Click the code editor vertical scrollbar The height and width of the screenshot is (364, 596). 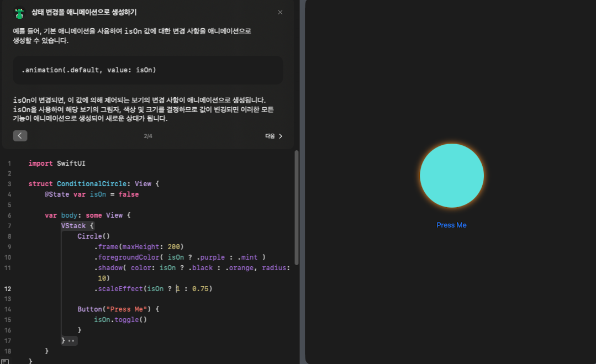coord(297,208)
